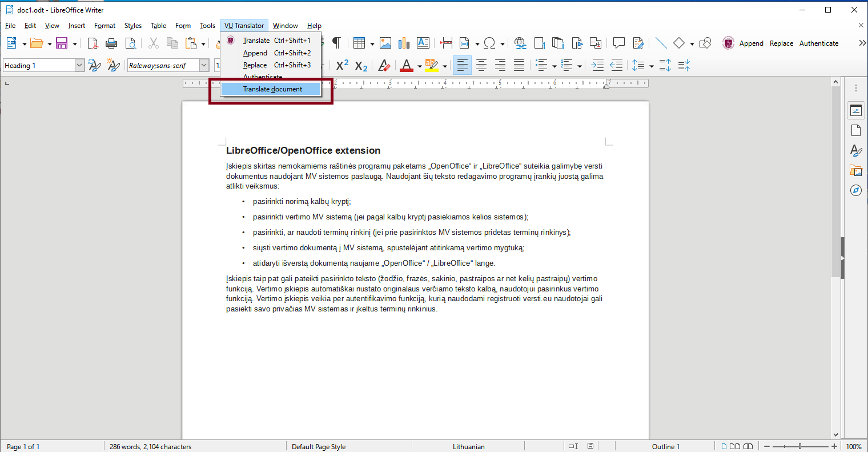Click the Copy icon

[172, 43]
